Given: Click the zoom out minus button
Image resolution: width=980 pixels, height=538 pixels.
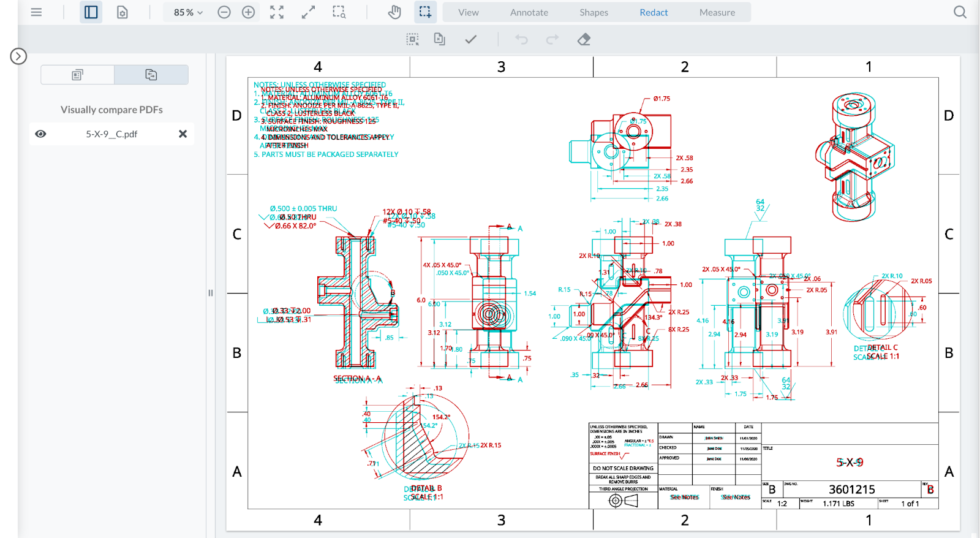Looking at the screenshot, I should [224, 12].
